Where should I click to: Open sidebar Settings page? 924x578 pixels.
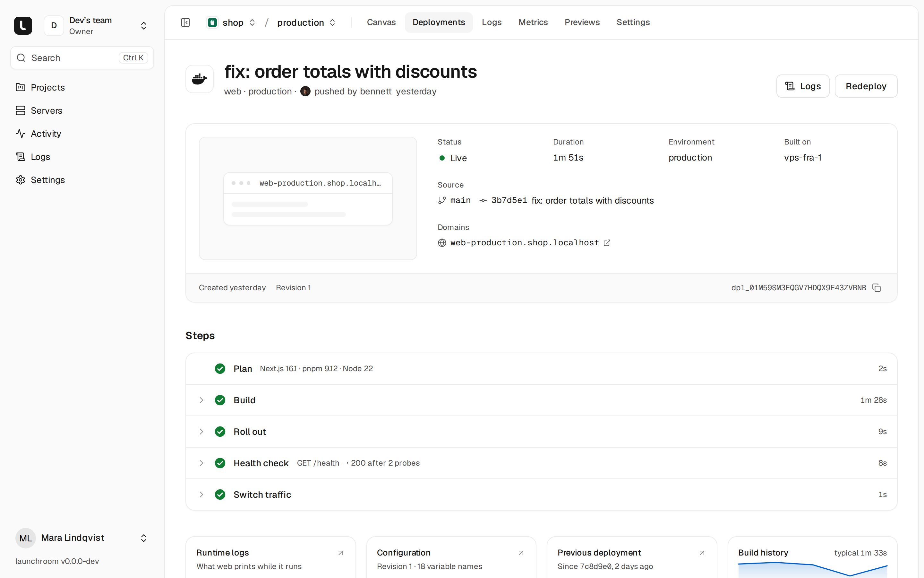82,180
